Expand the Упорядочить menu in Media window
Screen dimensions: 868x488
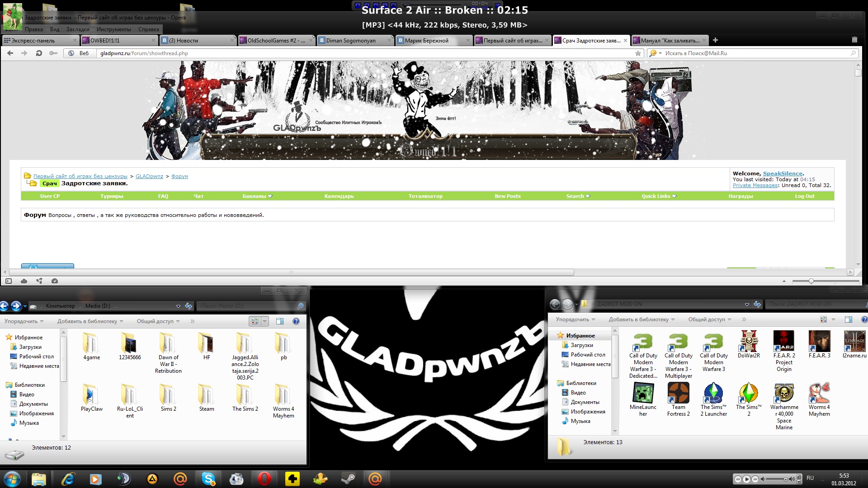(x=24, y=321)
